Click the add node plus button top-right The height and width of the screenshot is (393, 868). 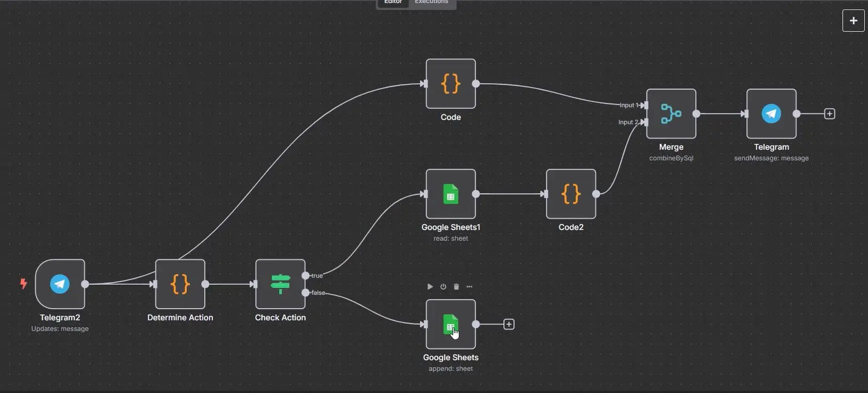pos(853,21)
